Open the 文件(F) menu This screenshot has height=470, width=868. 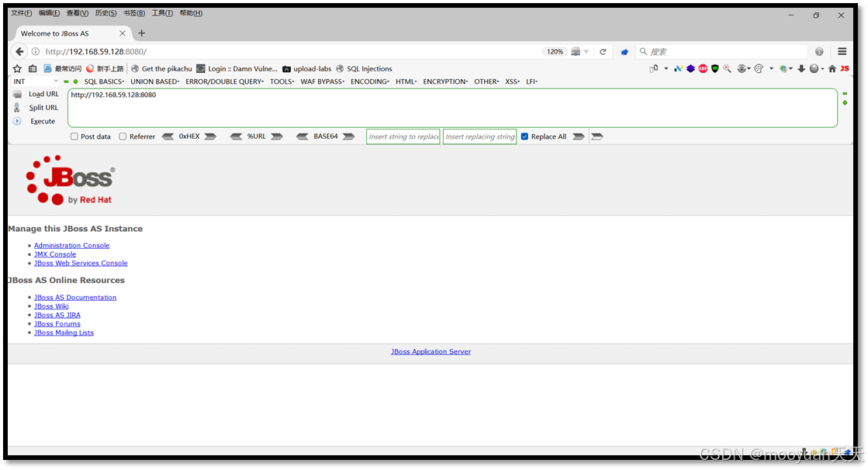(22, 13)
